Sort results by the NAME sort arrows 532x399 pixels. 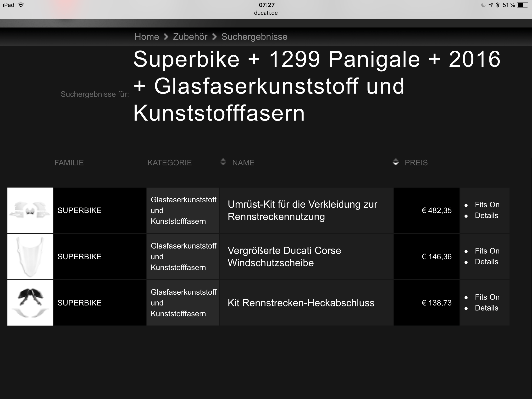click(223, 162)
